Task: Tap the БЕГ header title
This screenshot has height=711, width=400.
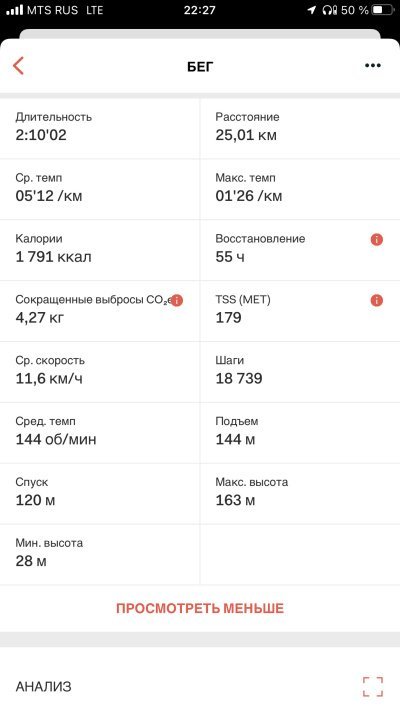Action: pyautogui.click(x=200, y=67)
